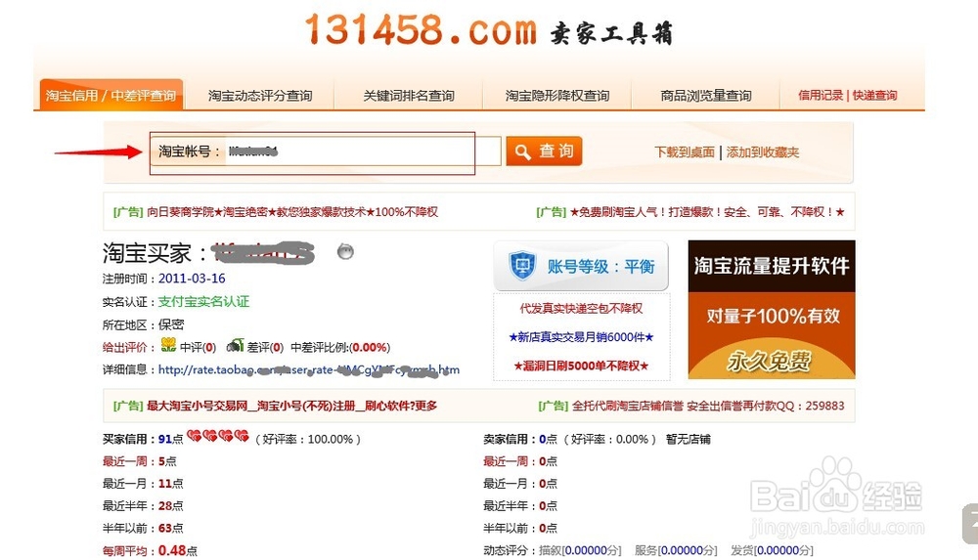Click the yellow flower icon before 中评
The width and height of the screenshot is (978, 560).
(168, 345)
